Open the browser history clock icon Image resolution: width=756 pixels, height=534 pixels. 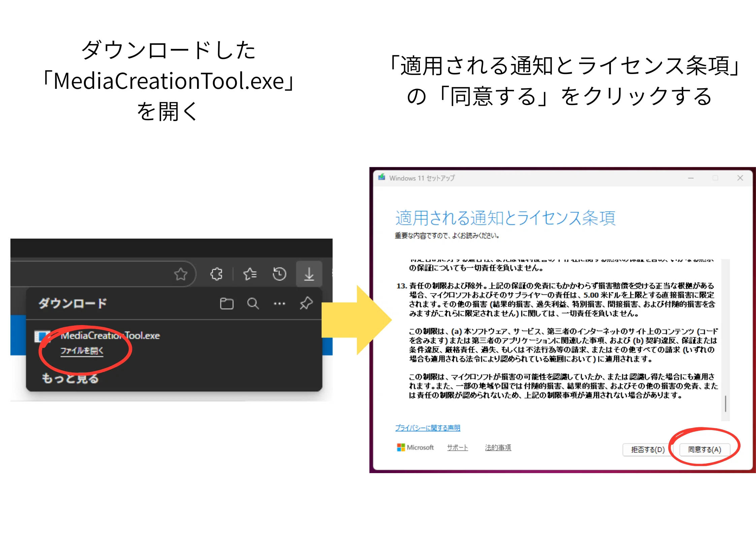(280, 274)
